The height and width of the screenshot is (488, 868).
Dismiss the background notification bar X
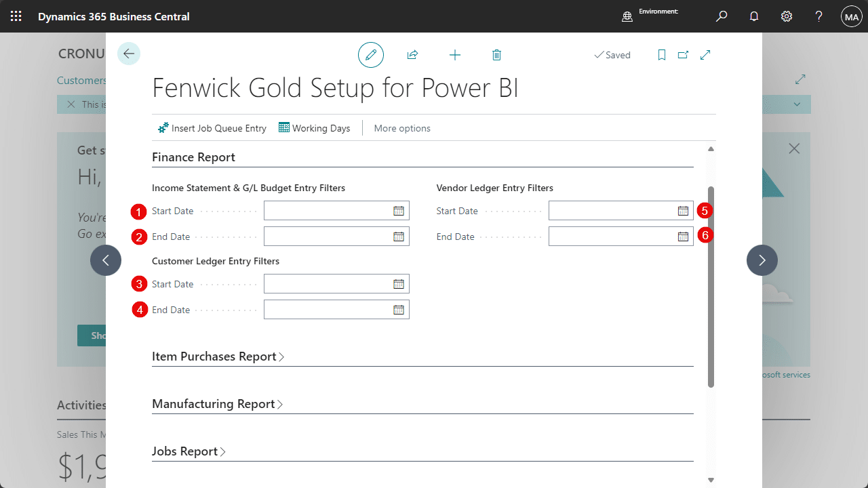click(71, 104)
